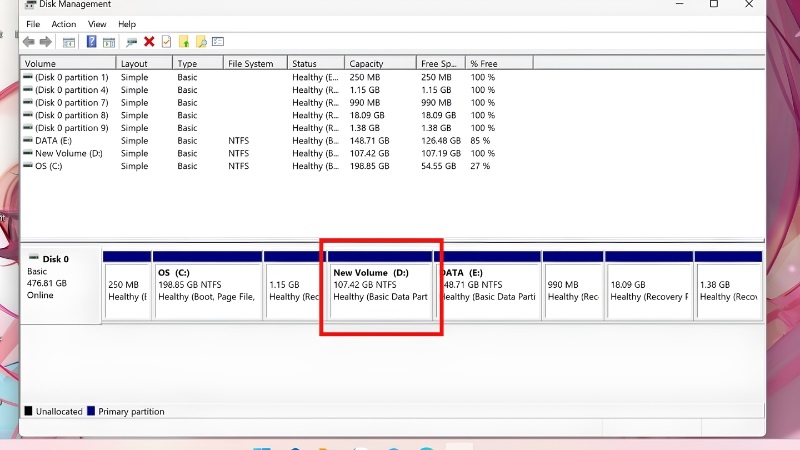Screen dimensions: 800x450
Task: Select New Volume (D:) in the volume list
Action: pos(69,154)
